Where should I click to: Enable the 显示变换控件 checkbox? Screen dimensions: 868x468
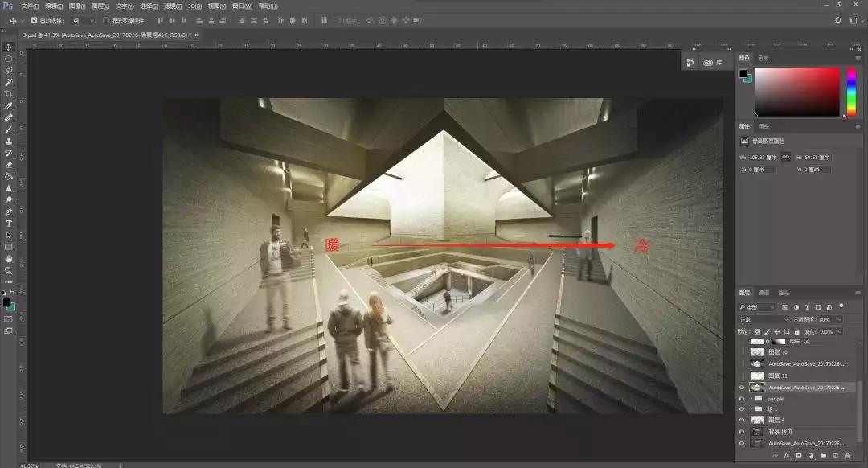pyautogui.click(x=104, y=20)
